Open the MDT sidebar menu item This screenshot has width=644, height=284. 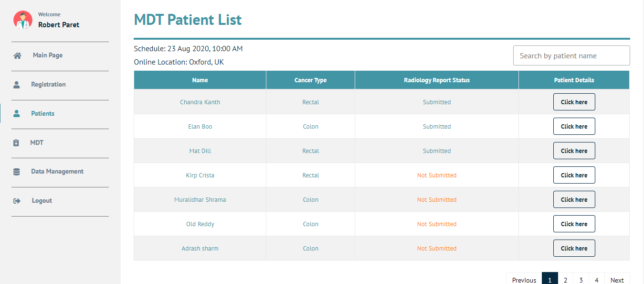[x=37, y=143]
